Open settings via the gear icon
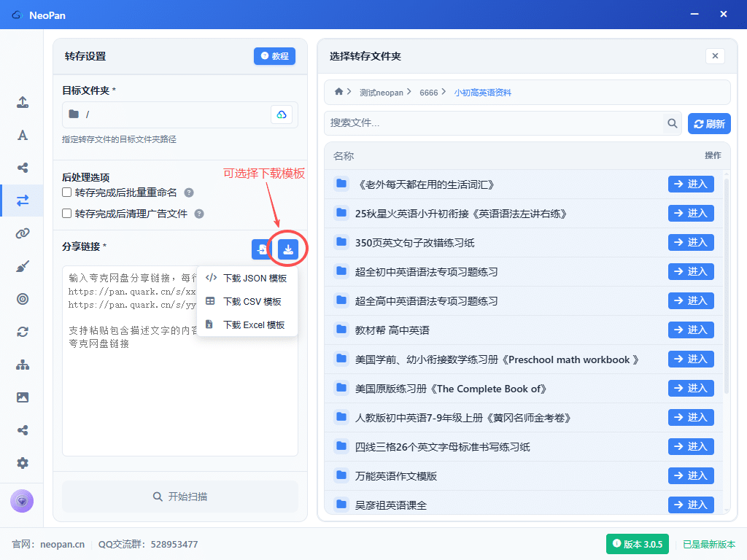747x560 pixels. (23, 463)
